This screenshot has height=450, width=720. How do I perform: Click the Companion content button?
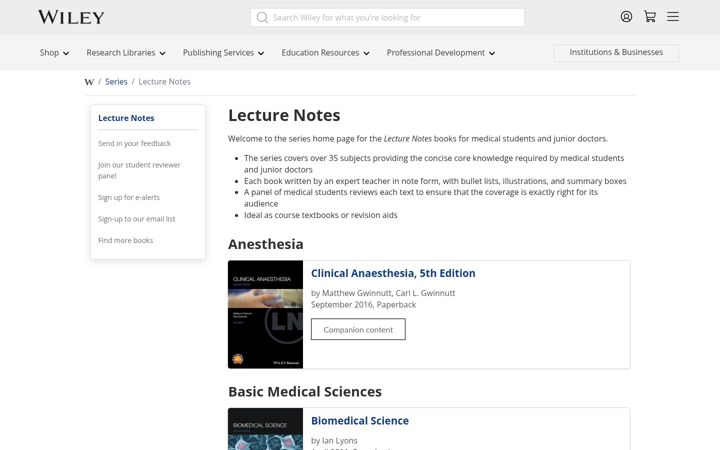point(358,329)
